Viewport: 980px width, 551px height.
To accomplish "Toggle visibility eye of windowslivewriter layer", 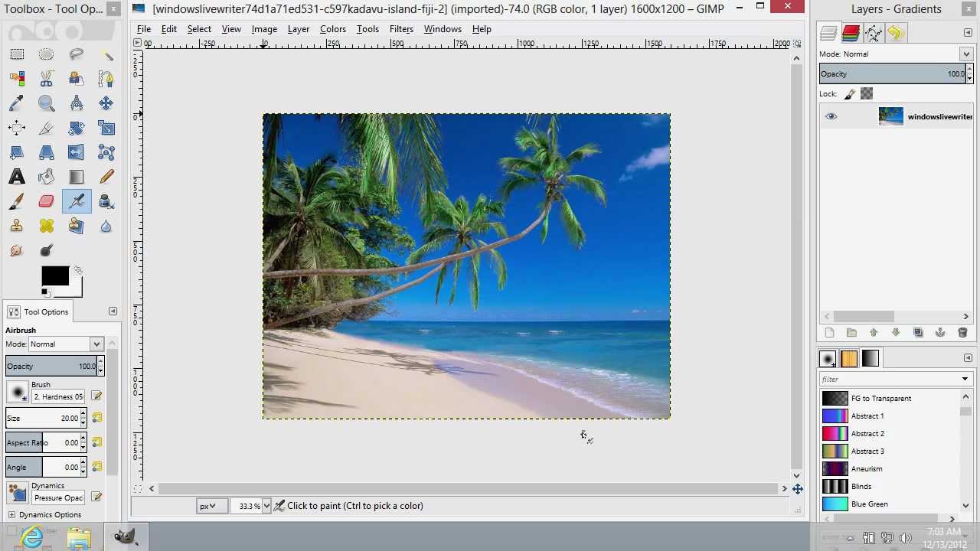I will click(x=831, y=116).
